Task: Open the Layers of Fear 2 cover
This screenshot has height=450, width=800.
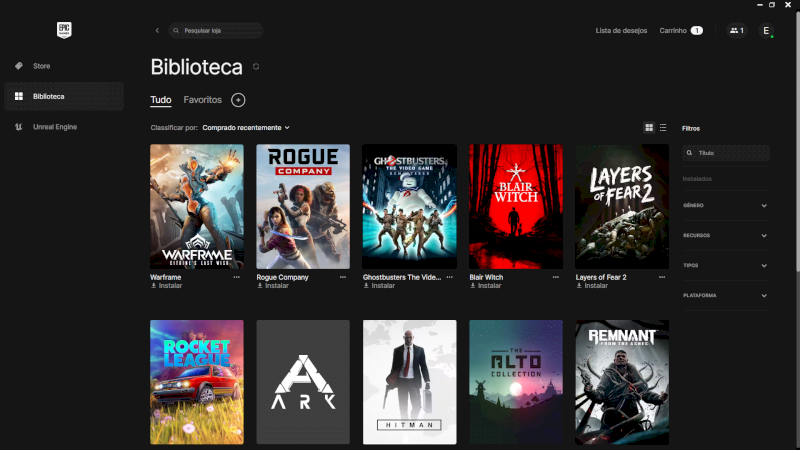Action: 622,207
